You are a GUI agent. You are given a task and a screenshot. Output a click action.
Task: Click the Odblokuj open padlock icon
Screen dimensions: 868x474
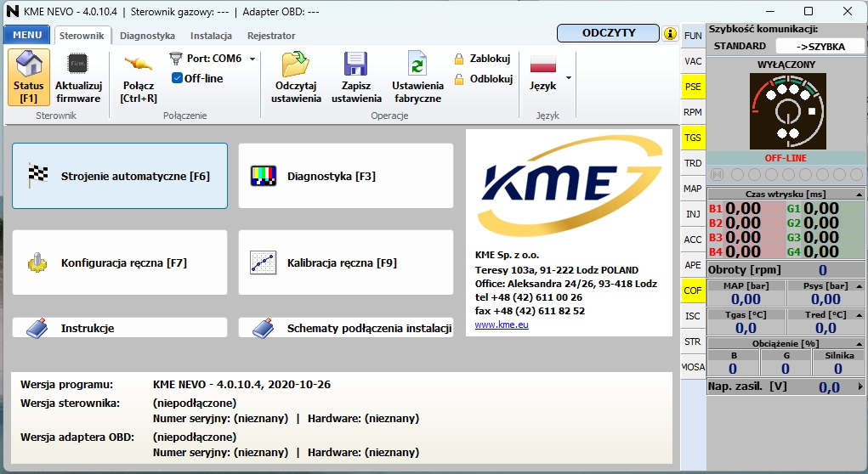click(459, 79)
